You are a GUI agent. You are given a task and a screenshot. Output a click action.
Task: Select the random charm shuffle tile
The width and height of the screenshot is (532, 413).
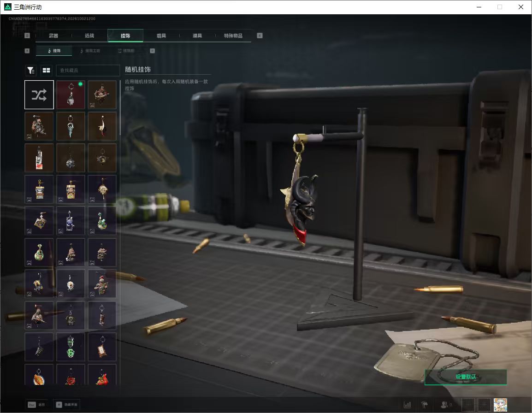click(39, 94)
